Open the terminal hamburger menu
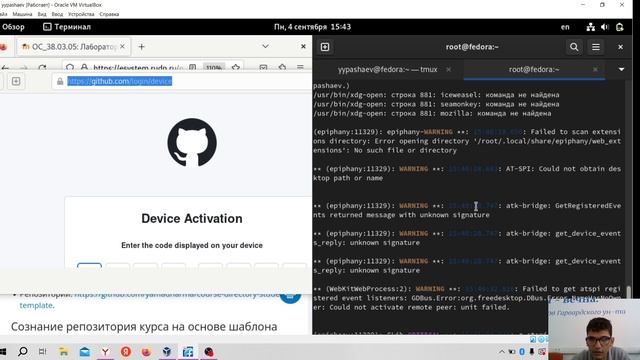This screenshot has width=640, height=360. click(x=596, y=47)
